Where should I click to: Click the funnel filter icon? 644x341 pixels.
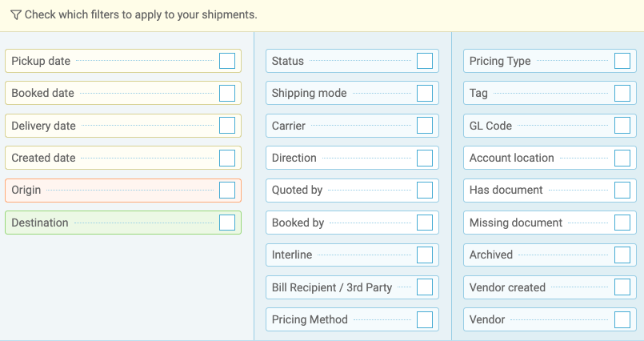tap(16, 15)
